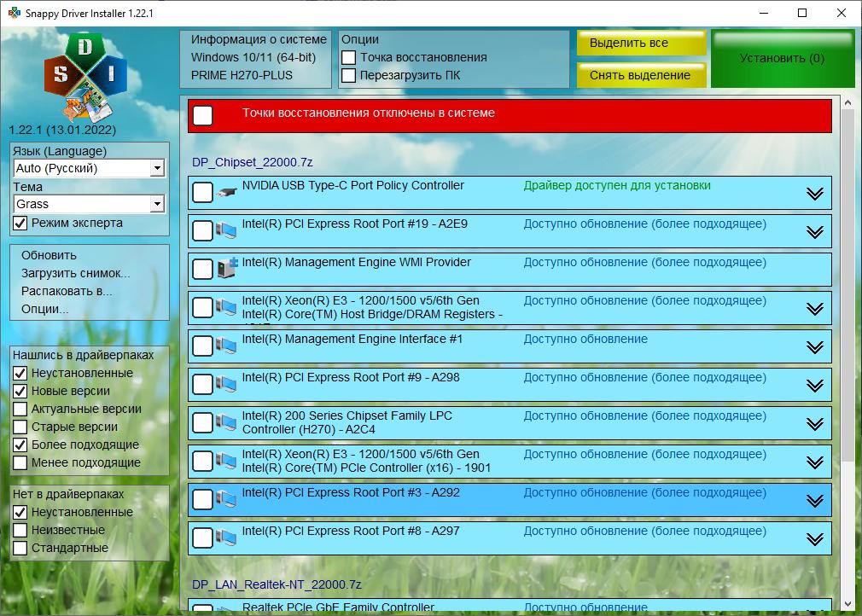This screenshot has width=862, height=616.
Task: Click the SDI hexagon logo
Action: pyautogui.click(x=85, y=77)
